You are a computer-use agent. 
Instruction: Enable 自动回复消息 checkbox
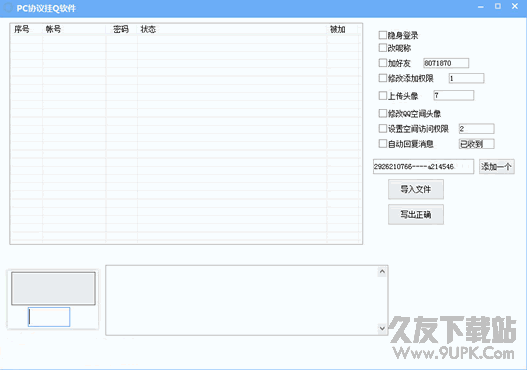[x=382, y=144]
